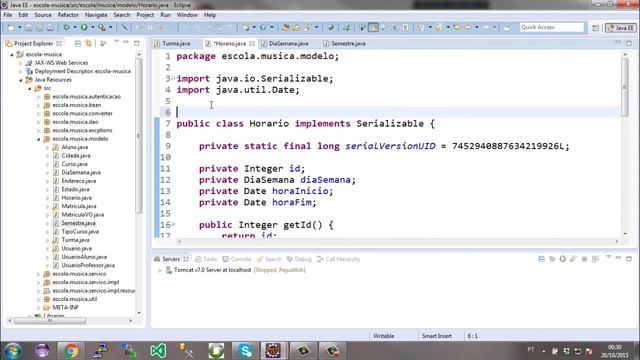Switch to the Semestre.java editor tab
The height and width of the screenshot is (360, 640).
click(348, 43)
